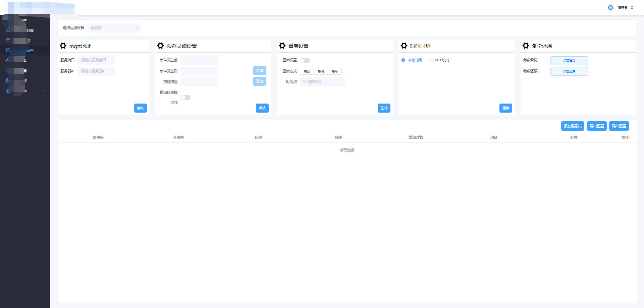Click the sidebar gear settings icon
Viewport: 644px width, 308px height.
(x=8, y=91)
